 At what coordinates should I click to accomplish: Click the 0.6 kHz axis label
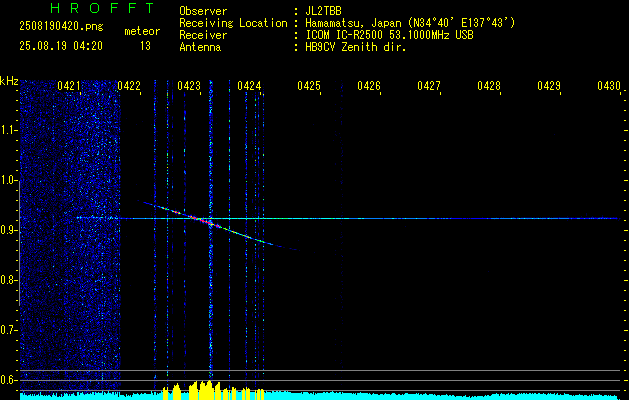[x=8, y=380]
